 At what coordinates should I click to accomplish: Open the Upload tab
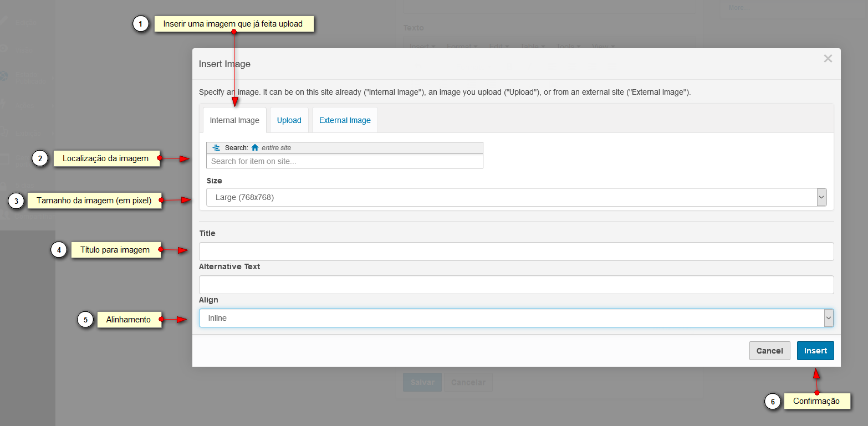pos(289,120)
